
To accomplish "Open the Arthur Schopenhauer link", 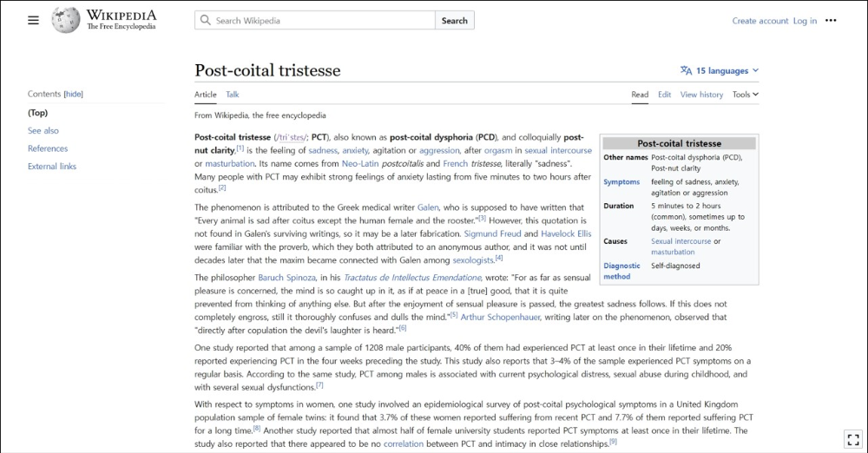I will 500,318.
